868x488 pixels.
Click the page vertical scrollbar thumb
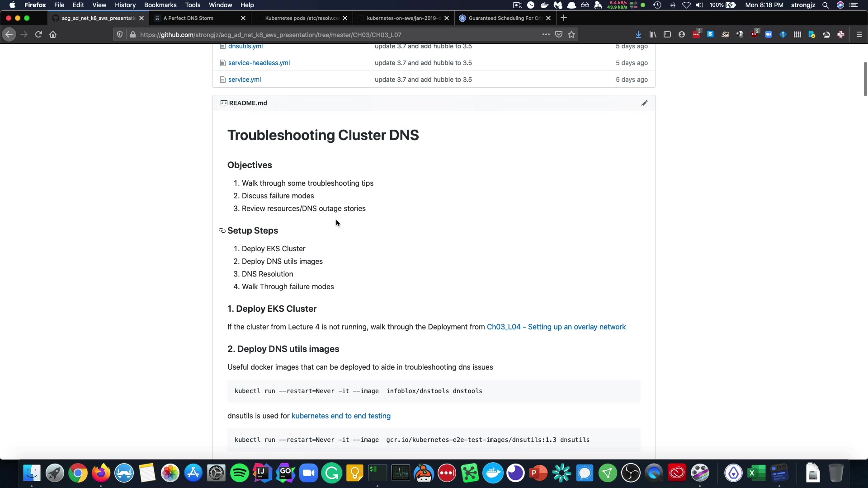(865, 79)
